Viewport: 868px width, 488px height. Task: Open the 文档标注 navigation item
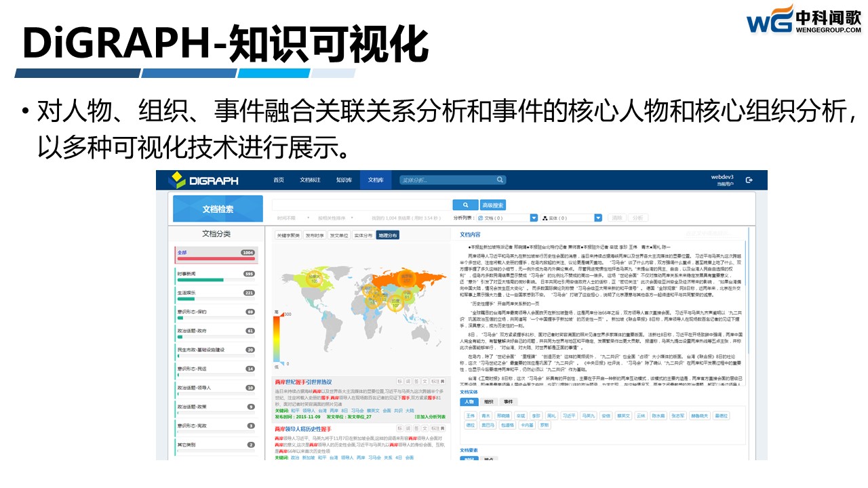point(310,180)
